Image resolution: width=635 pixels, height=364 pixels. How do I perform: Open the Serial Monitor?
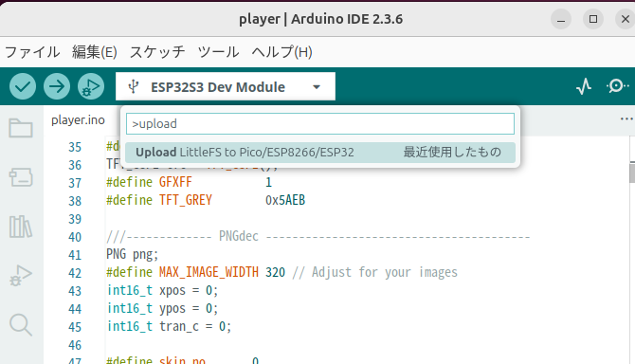[617, 86]
